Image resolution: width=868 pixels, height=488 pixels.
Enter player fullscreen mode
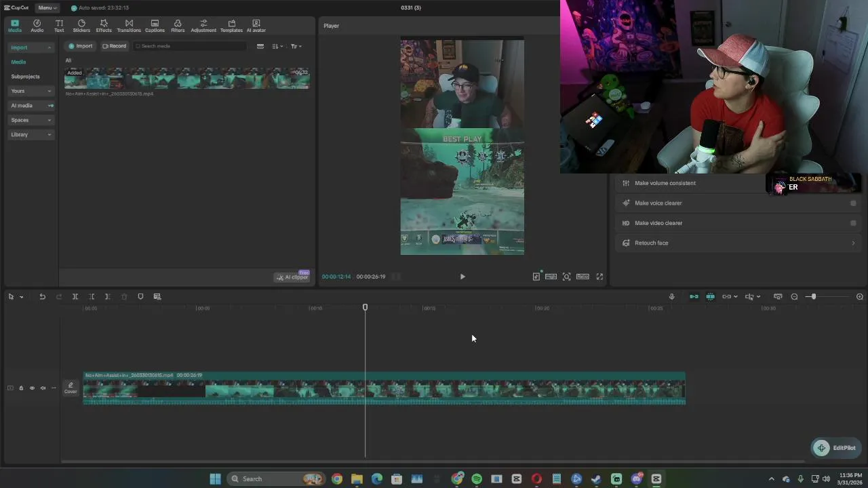point(599,277)
